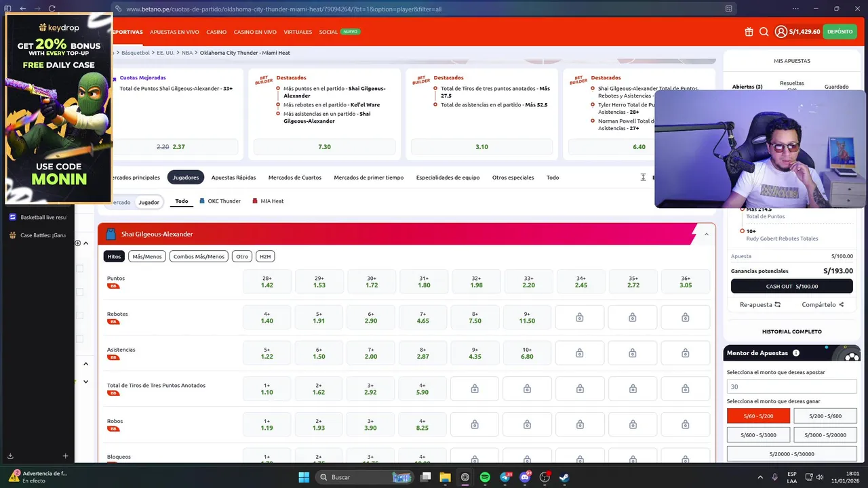
Task: Select the Otro filter pill
Action: pos(242,256)
